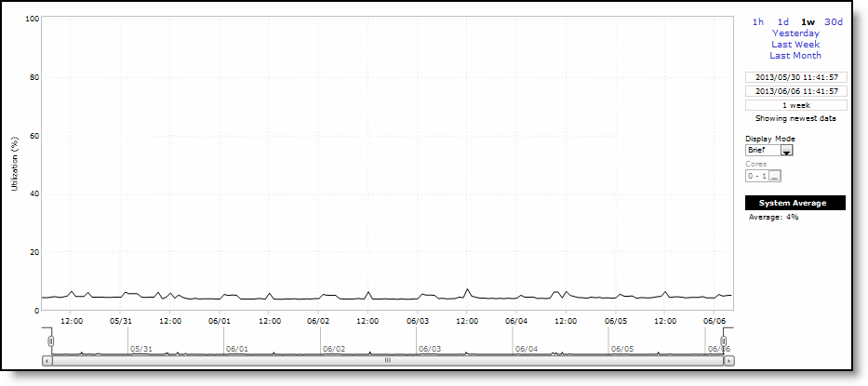
Task: Show data for Last Week
Action: tap(795, 45)
